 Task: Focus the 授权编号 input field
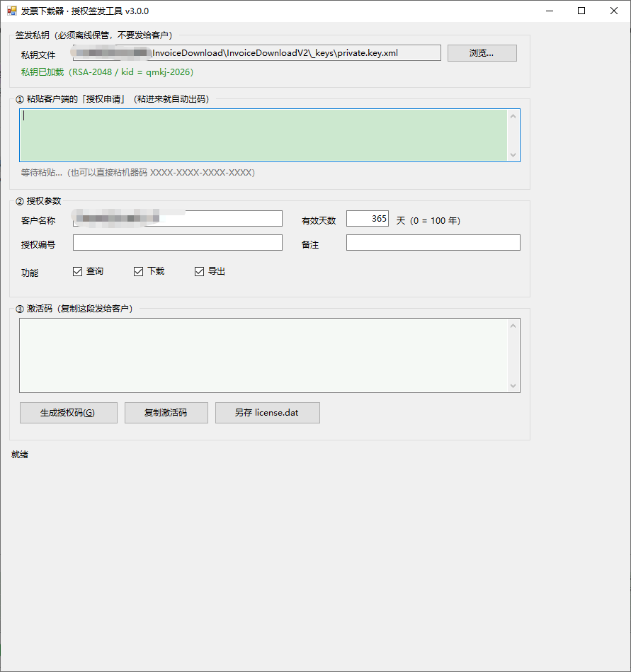point(178,243)
